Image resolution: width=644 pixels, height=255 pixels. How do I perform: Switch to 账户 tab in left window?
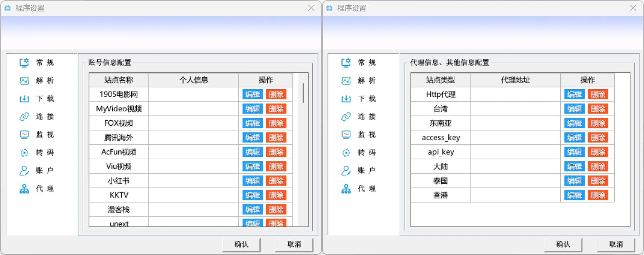45,170
